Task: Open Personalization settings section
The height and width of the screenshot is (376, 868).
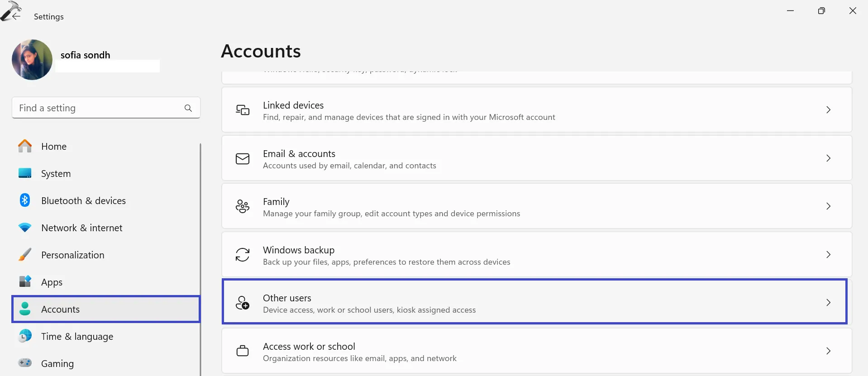Action: (x=72, y=255)
